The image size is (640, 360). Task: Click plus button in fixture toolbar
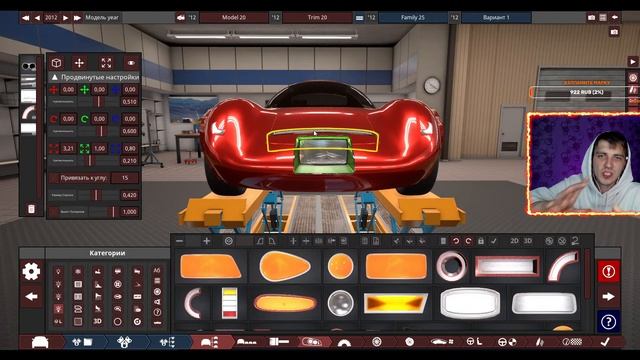click(x=207, y=241)
